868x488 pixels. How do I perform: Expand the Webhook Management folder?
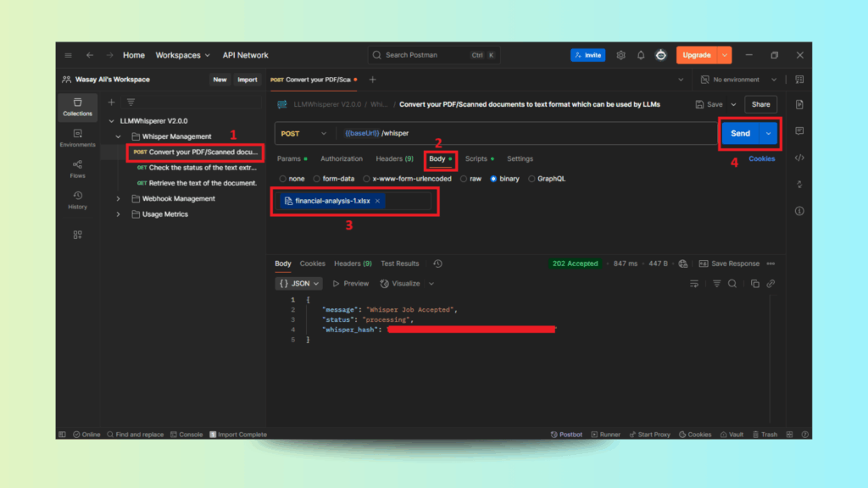[118, 199]
